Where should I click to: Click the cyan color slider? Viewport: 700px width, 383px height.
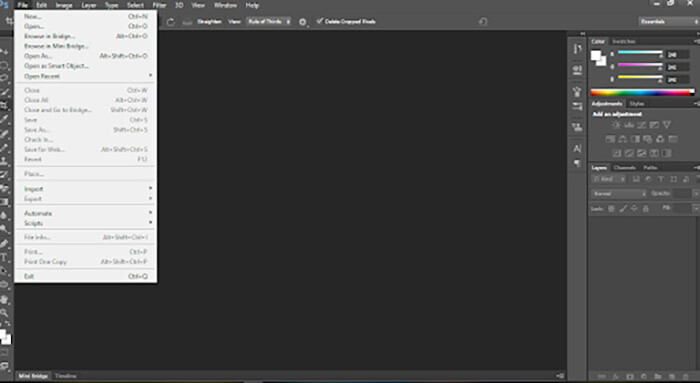pos(640,53)
